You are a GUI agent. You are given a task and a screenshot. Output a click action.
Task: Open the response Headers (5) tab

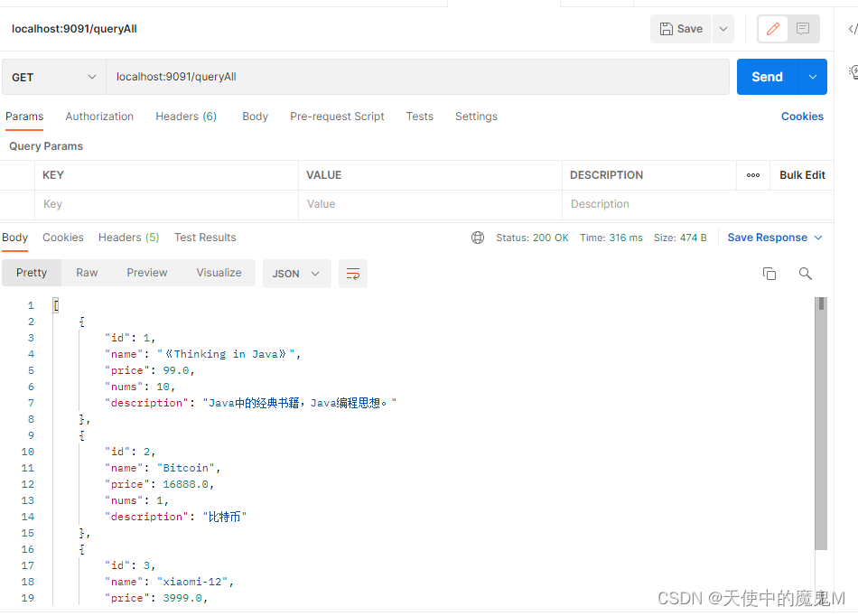click(128, 238)
